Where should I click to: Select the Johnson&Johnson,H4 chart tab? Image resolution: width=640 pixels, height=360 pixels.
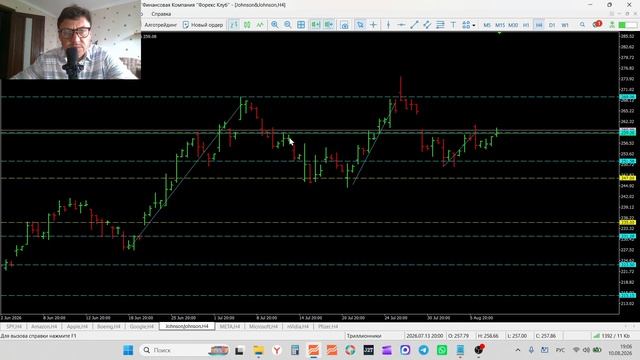(187, 326)
